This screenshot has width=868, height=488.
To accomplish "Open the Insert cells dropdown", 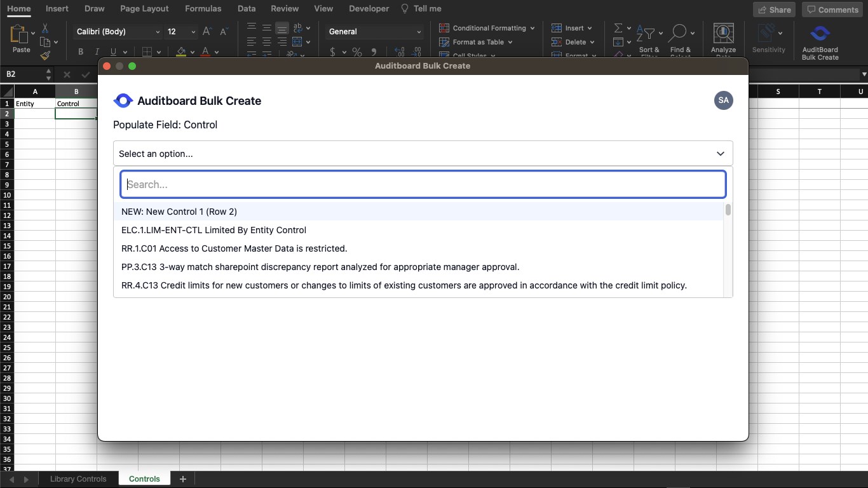I will (x=572, y=28).
